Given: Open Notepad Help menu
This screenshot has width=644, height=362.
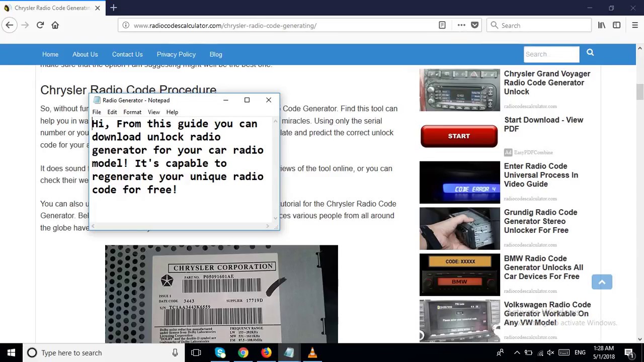Looking at the screenshot, I should tap(172, 112).
